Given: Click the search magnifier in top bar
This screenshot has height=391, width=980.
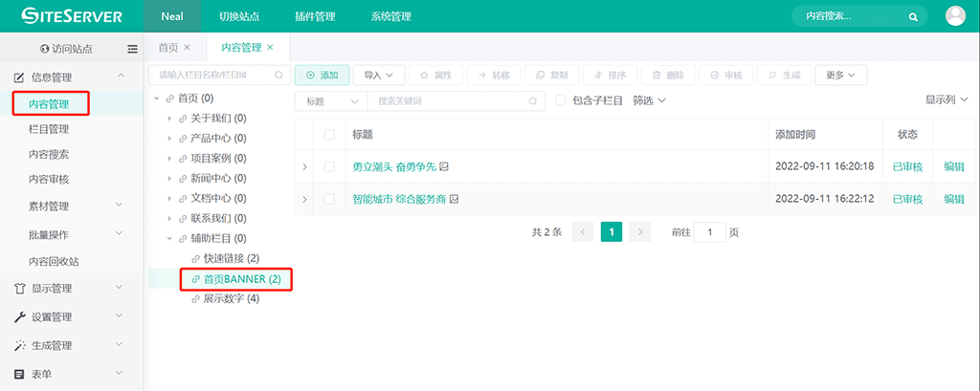Looking at the screenshot, I should pyautogui.click(x=913, y=17).
